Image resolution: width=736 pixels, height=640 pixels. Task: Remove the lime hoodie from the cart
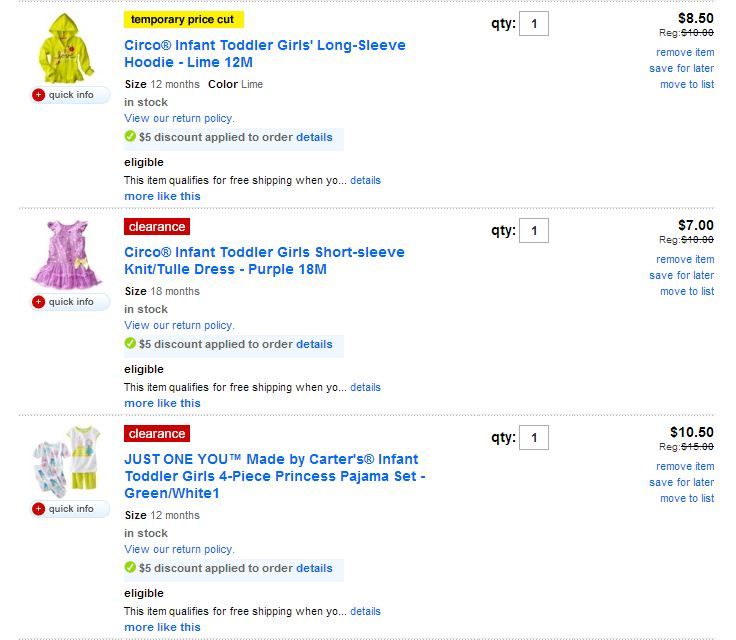tap(685, 52)
